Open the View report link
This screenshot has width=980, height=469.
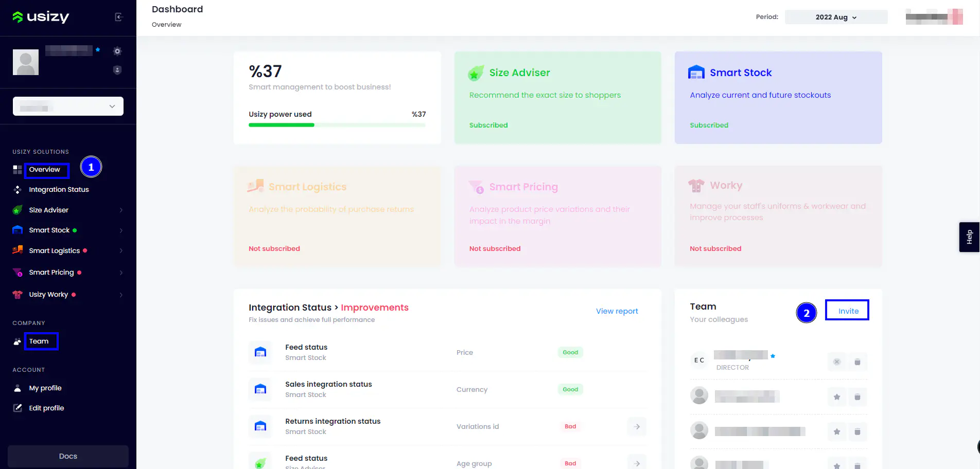click(x=617, y=311)
